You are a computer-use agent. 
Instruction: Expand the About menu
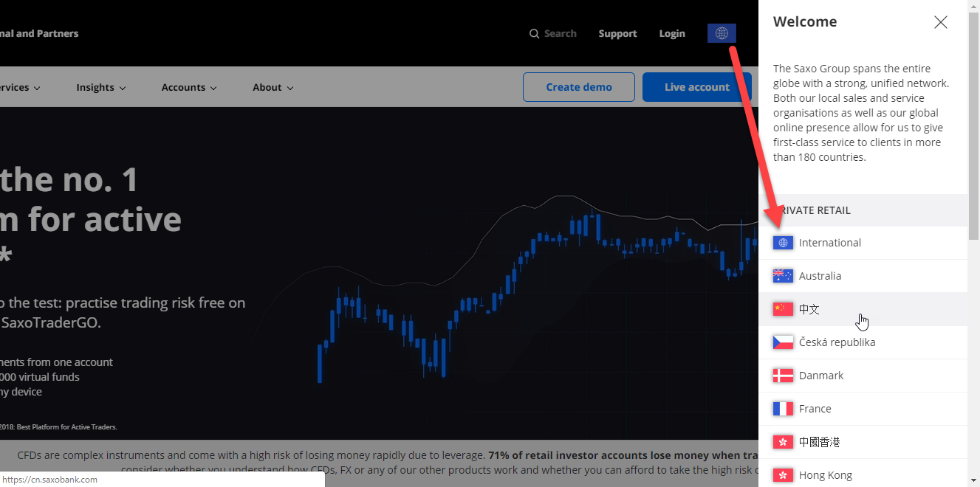click(273, 87)
